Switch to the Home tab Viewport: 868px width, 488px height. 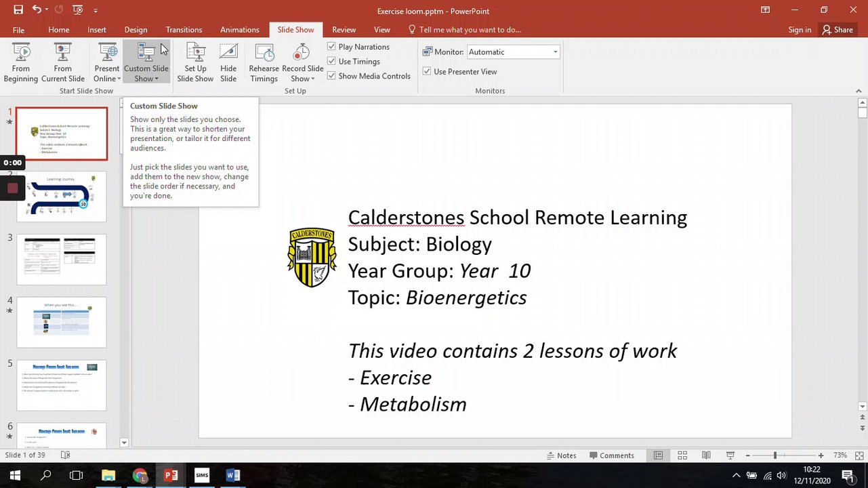pos(59,30)
